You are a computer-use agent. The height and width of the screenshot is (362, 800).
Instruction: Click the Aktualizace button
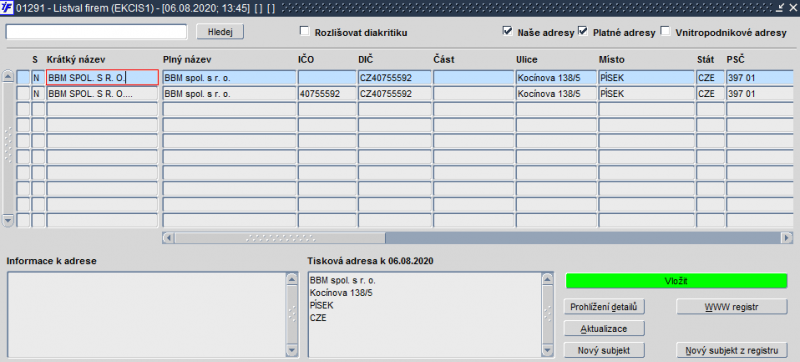(x=604, y=329)
